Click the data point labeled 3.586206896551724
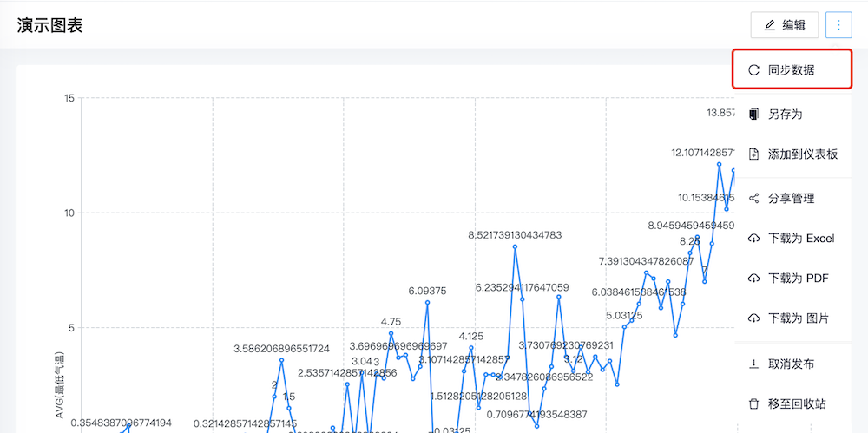This screenshot has width=868, height=433. tap(281, 360)
